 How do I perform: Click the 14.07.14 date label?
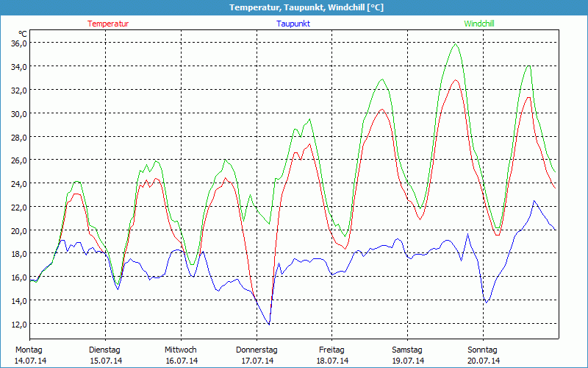tap(30, 361)
